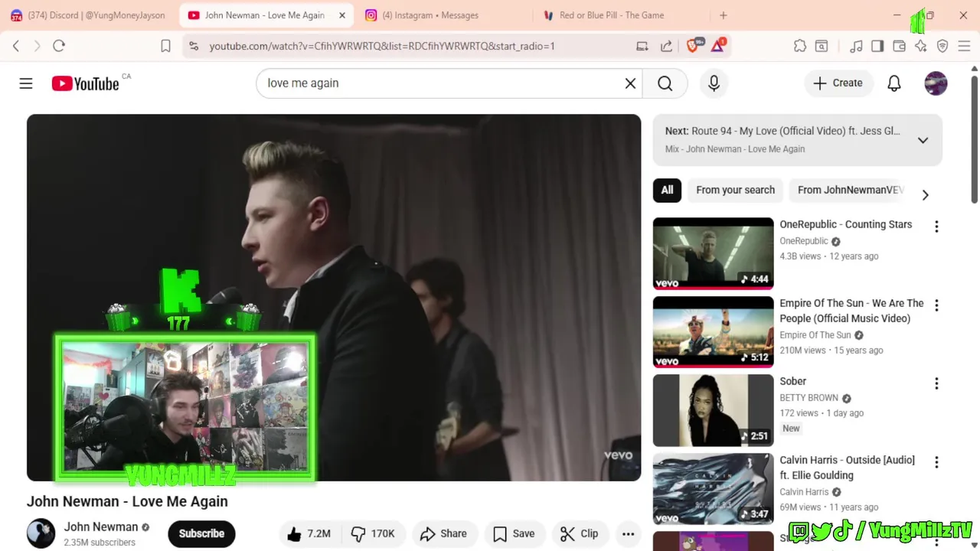Screen dimensions: 980x551
Task: Open options menu for Sober video
Action: pos(936,383)
